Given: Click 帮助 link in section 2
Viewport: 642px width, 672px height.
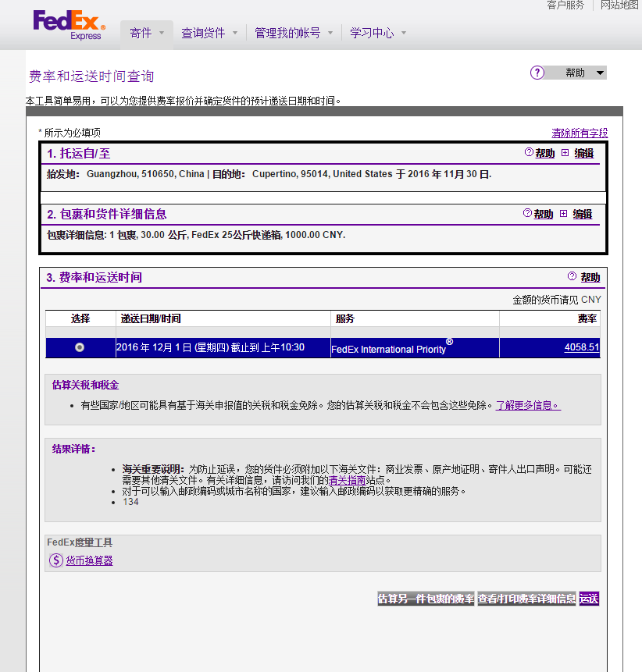Looking at the screenshot, I should click(544, 214).
